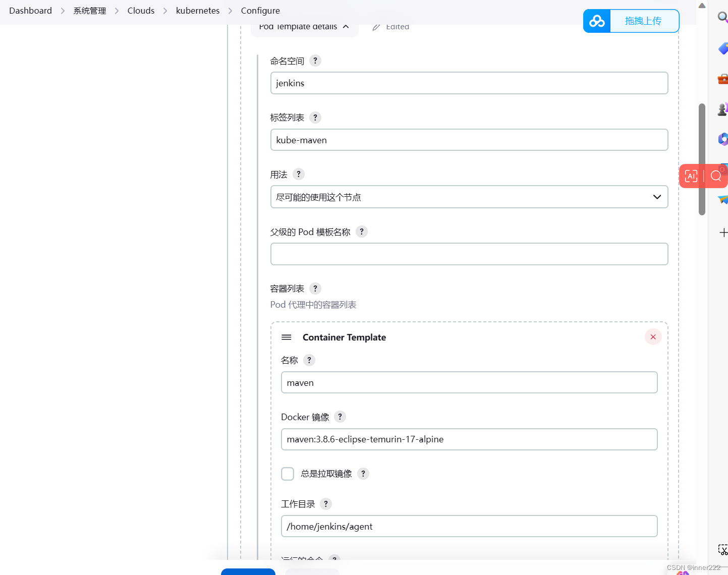Image resolution: width=728 pixels, height=575 pixels.
Task: Open help for 父级的 Pod 模板名称
Action: point(362,232)
